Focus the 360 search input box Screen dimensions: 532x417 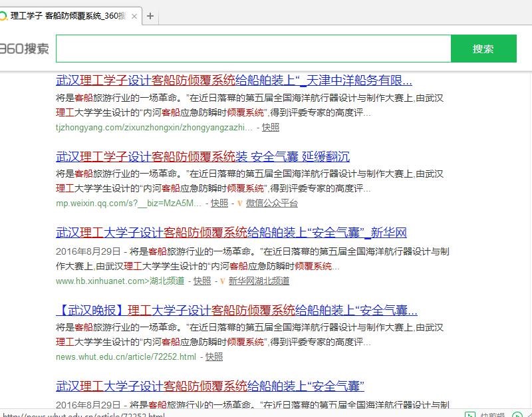coord(253,49)
